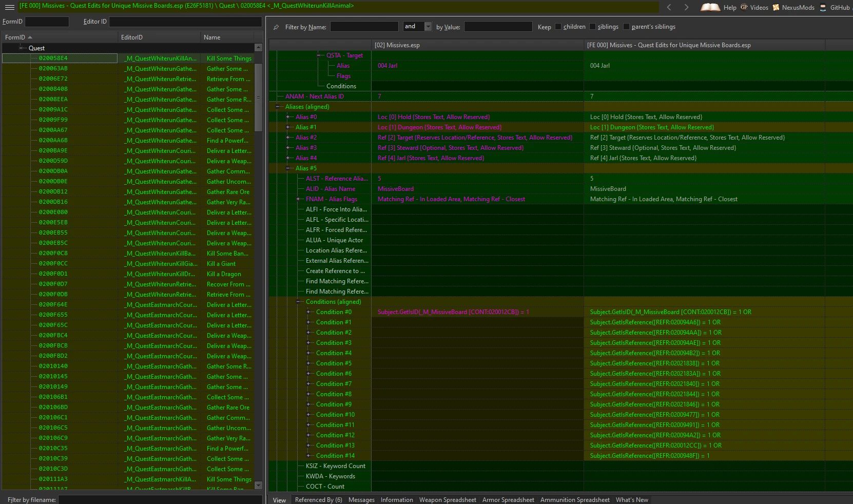Viewport: 853px width, 504px height.
Task: Open the NexusMods page icon
Action: 776,7
